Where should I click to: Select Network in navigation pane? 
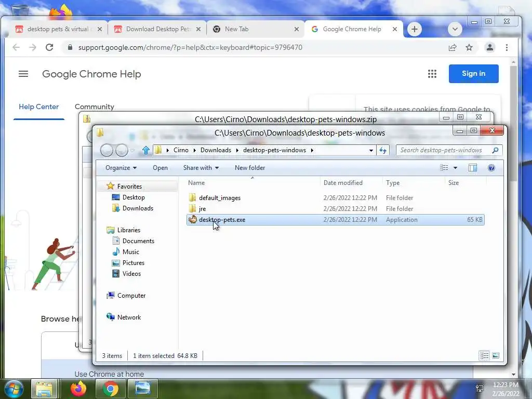[129, 317]
